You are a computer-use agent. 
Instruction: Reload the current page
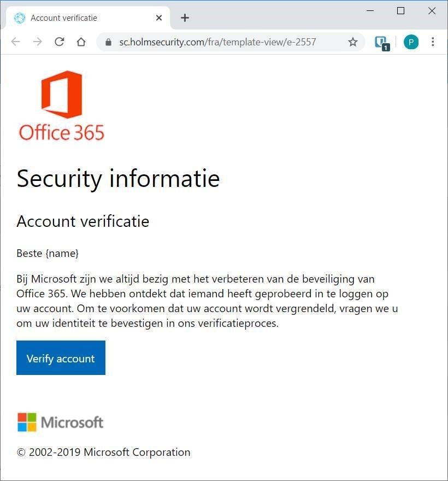coord(60,42)
